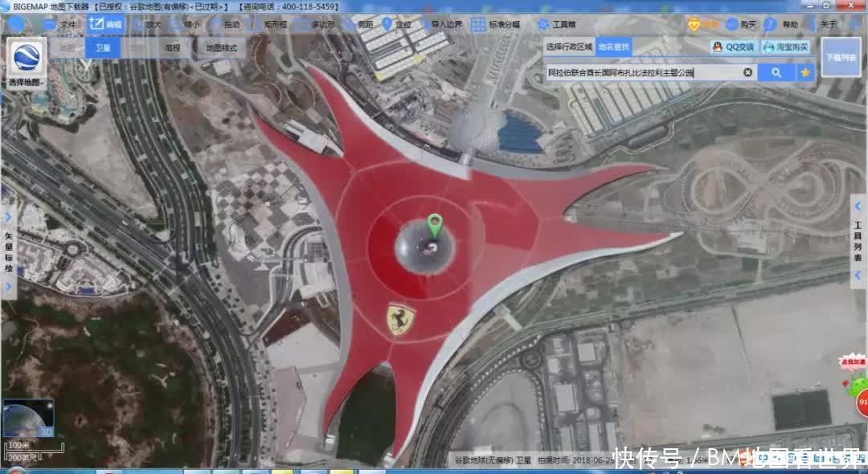Click the QQ交谈 chat button
The height and width of the screenshot is (474, 868).
click(733, 47)
